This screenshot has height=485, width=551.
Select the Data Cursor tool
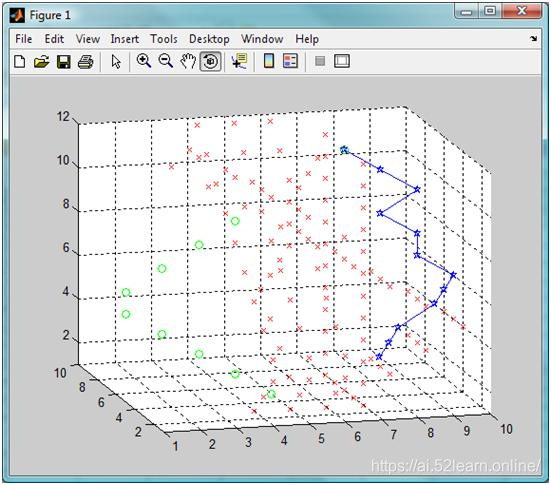point(240,61)
